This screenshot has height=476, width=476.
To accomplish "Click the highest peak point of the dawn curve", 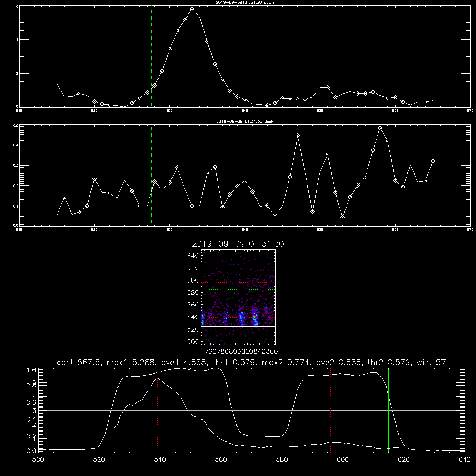I will click(x=192, y=9).
